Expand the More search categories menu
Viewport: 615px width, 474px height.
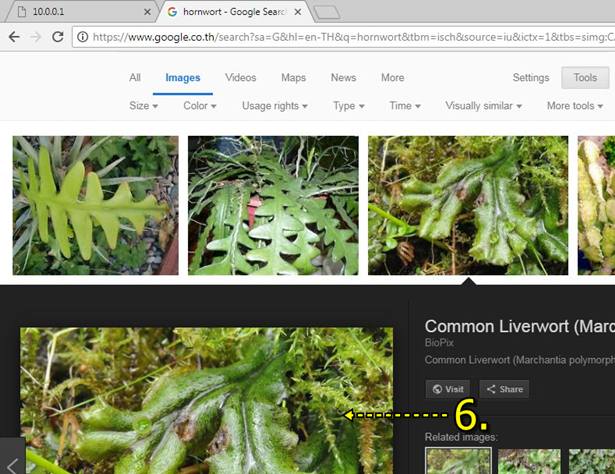pos(393,78)
